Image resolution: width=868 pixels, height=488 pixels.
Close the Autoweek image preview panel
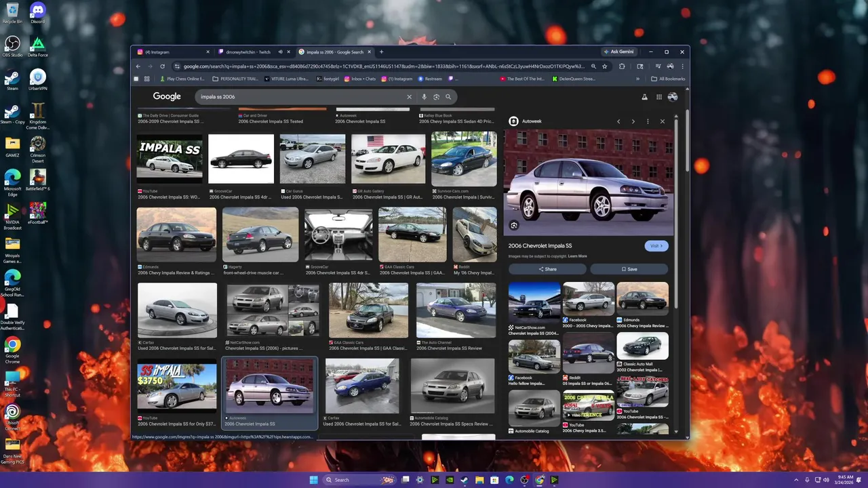[663, 121]
